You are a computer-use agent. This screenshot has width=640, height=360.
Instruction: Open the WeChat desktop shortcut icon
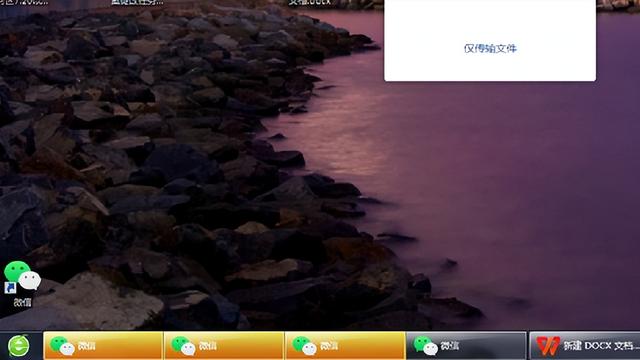pyautogui.click(x=22, y=277)
